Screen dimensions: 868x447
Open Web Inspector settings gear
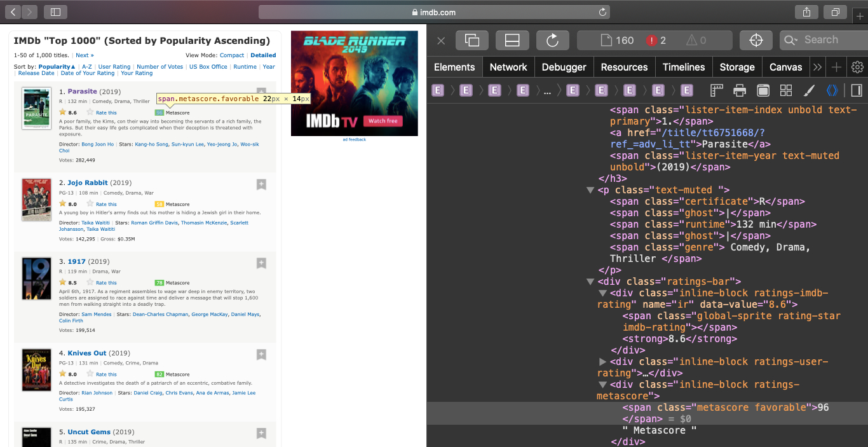(x=857, y=67)
